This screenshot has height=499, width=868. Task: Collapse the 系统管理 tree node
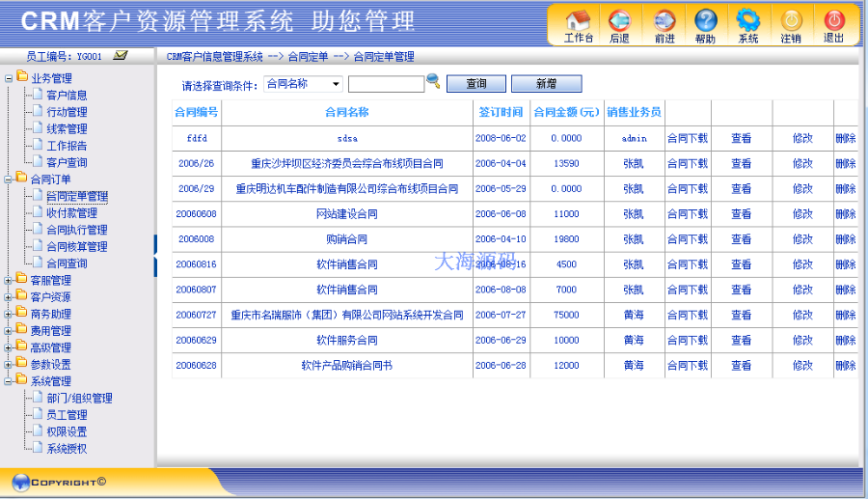[x=9, y=381]
